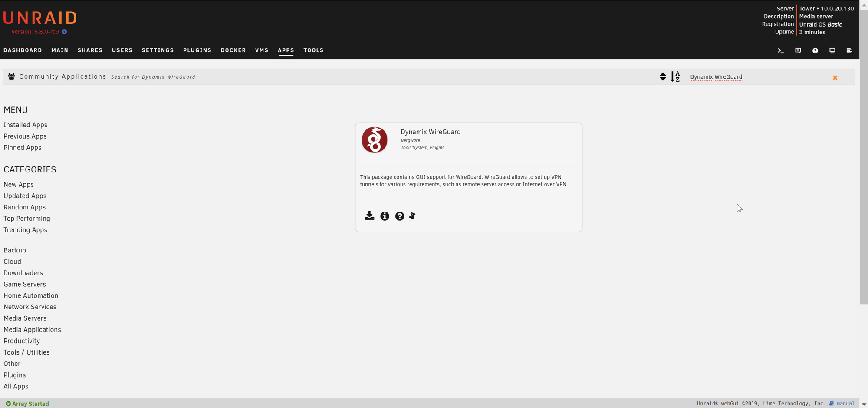Viewport: 868px width, 408px height.
Task: Show Installed Apps
Action: click(x=26, y=125)
